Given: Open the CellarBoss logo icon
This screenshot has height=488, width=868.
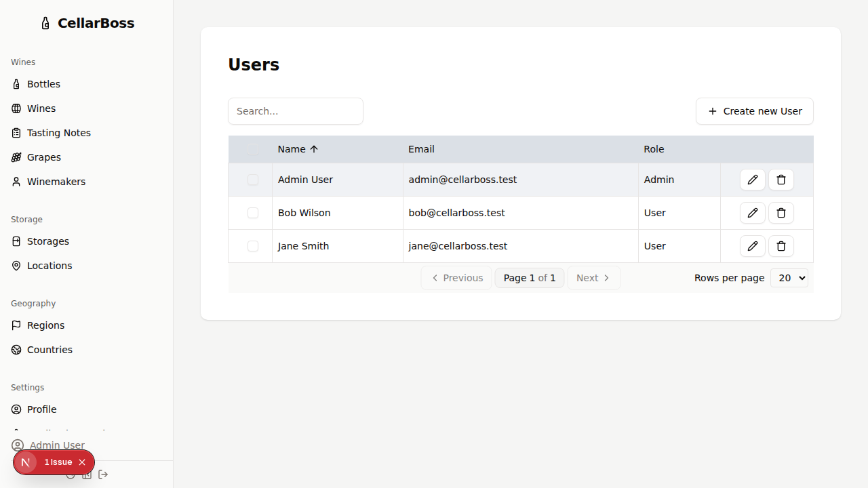Looking at the screenshot, I should coord(45,22).
